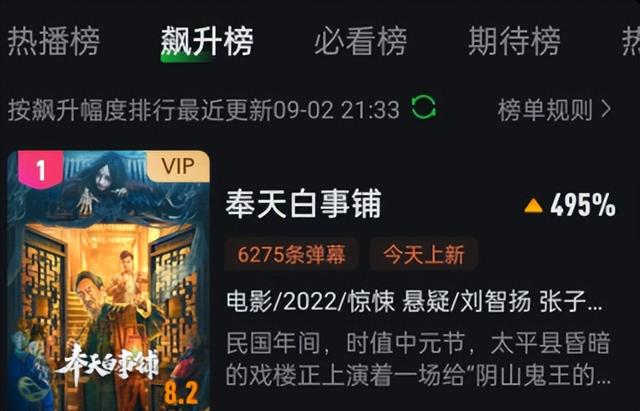Open the 期待榜 tab
This screenshot has height=411, width=640.
click(514, 41)
